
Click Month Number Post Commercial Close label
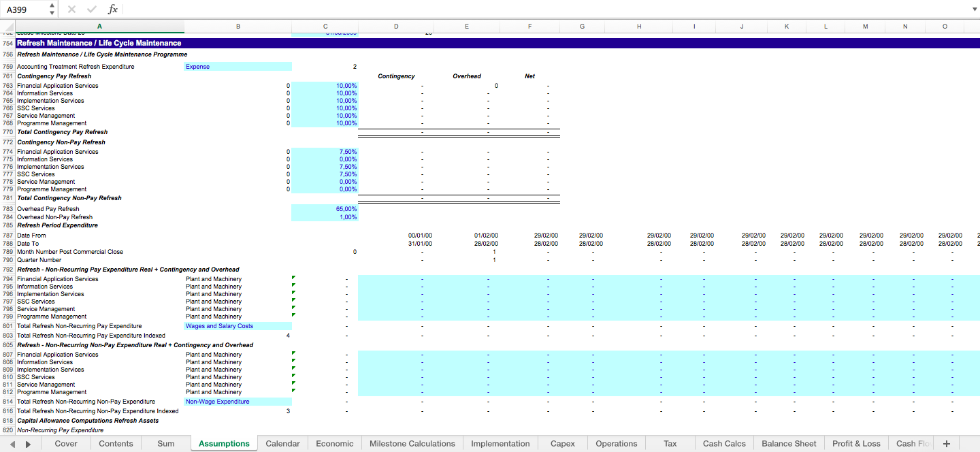coord(70,252)
